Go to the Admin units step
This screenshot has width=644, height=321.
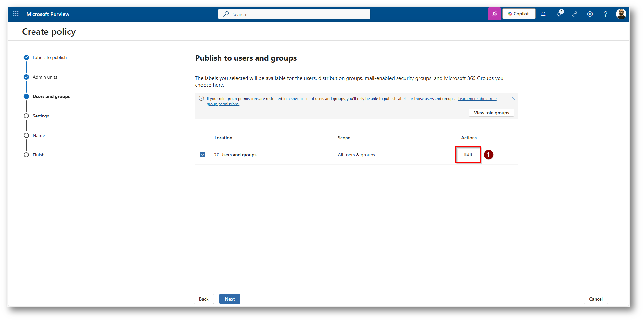click(45, 77)
